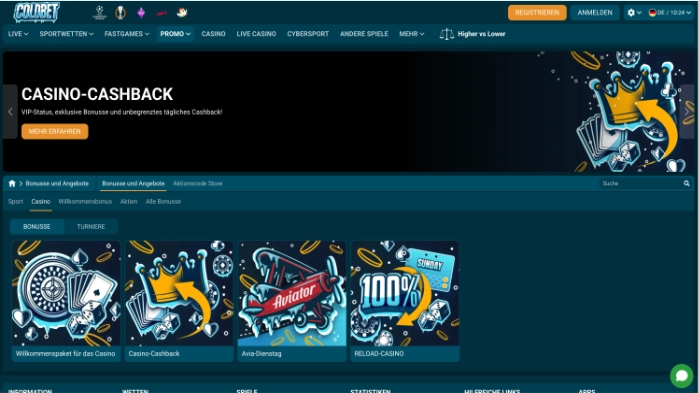
Task: Expand the SPORTWETTEN dropdown
Action: click(x=66, y=34)
